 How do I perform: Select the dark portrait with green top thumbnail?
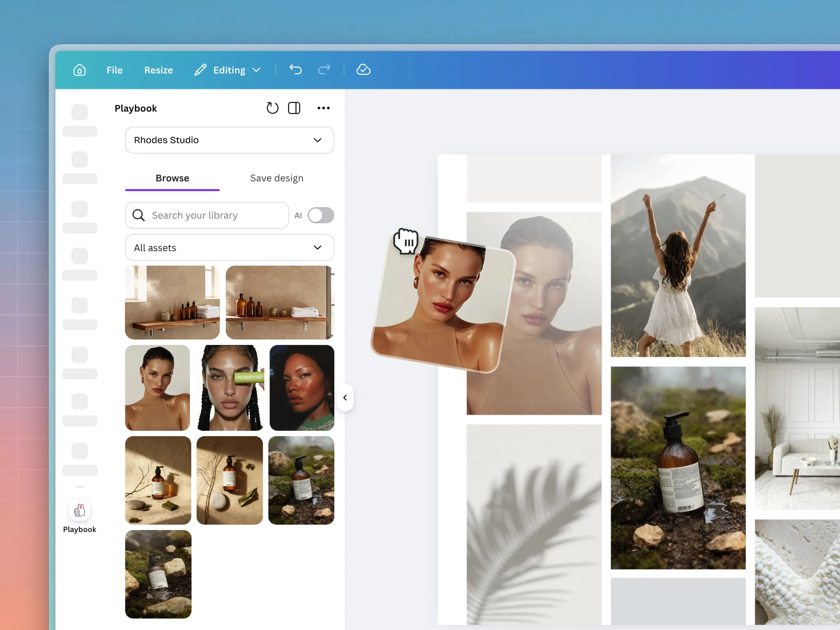pos(302,388)
